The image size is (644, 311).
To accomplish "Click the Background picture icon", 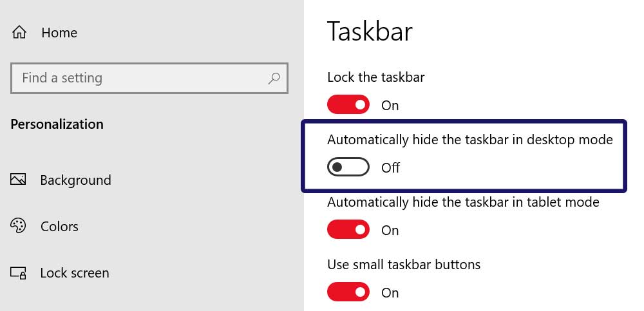I will tap(18, 179).
